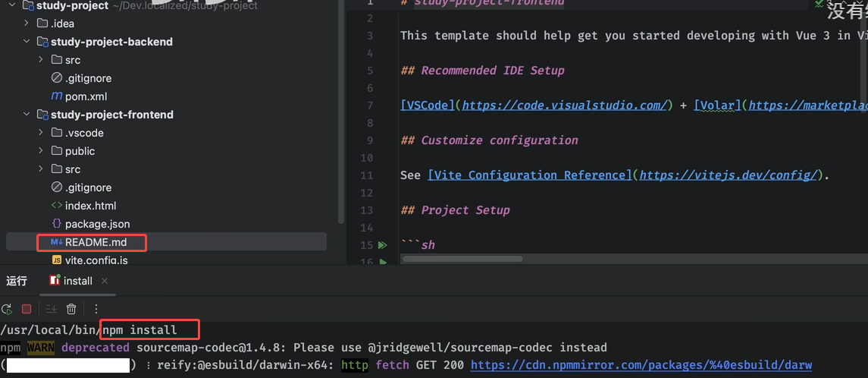Click the folder icon of public
Image resolution: width=868 pixels, height=378 pixels.
point(56,151)
